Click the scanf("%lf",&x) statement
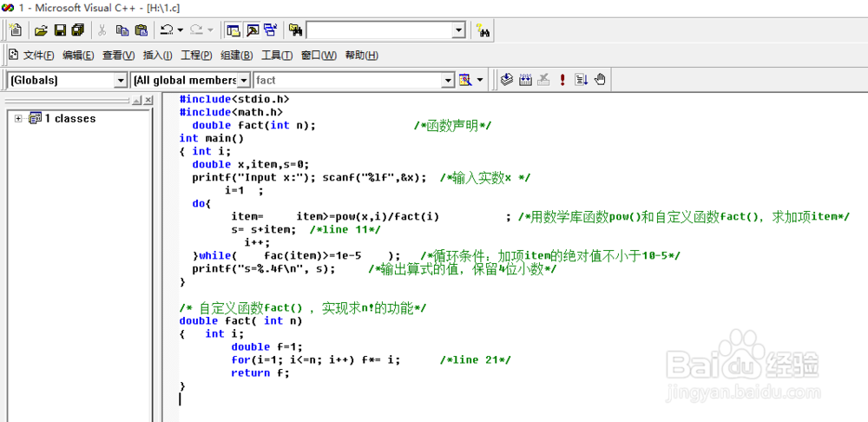The width and height of the screenshot is (868, 422). pos(375,177)
